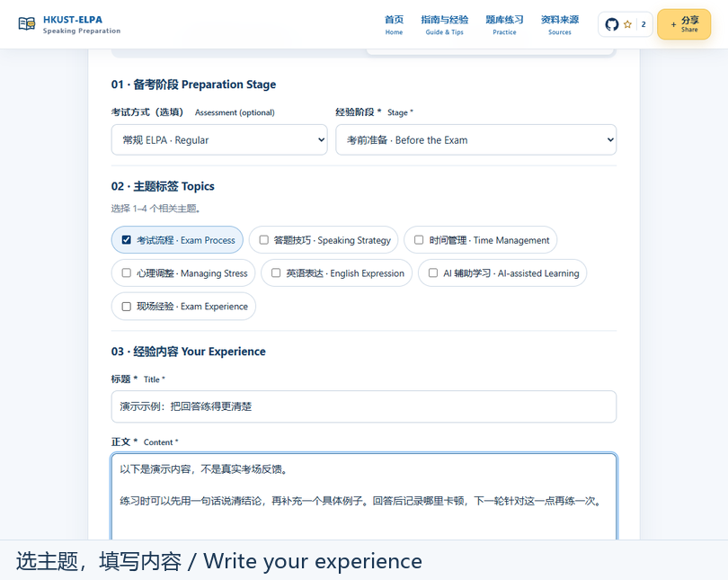Open the GitHub repository icon
This screenshot has height=580, width=728.
(612, 24)
